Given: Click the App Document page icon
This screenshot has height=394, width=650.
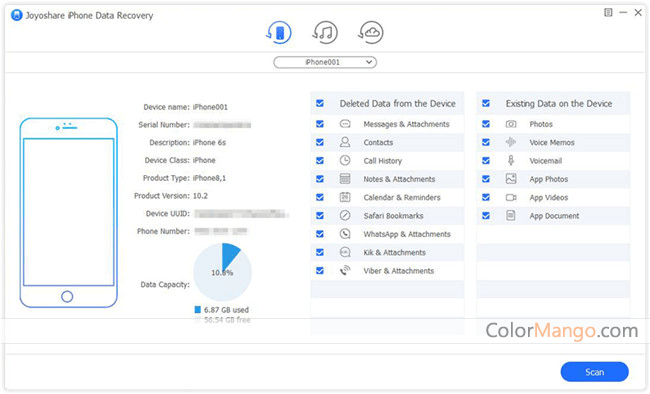Looking at the screenshot, I should (511, 215).
